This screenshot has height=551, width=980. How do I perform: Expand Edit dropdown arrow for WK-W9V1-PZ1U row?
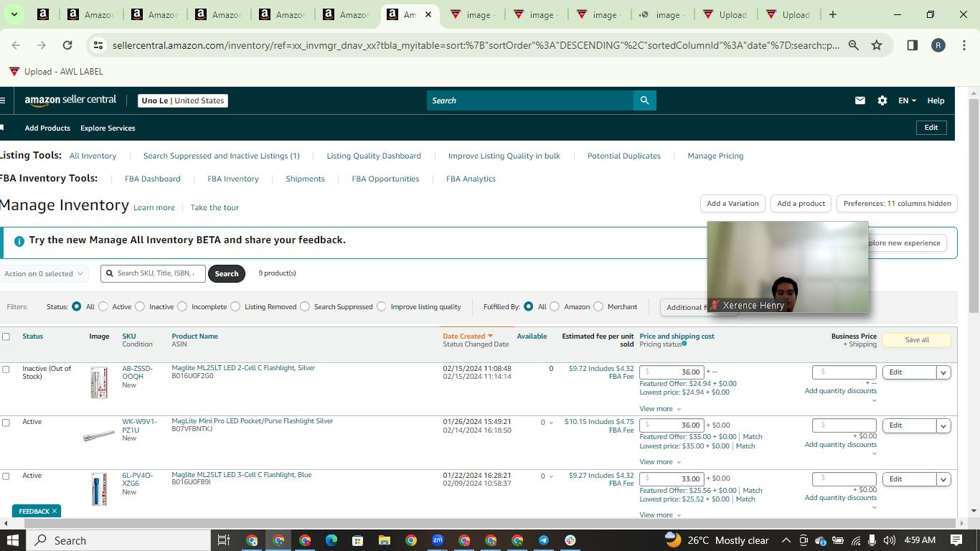943,425
